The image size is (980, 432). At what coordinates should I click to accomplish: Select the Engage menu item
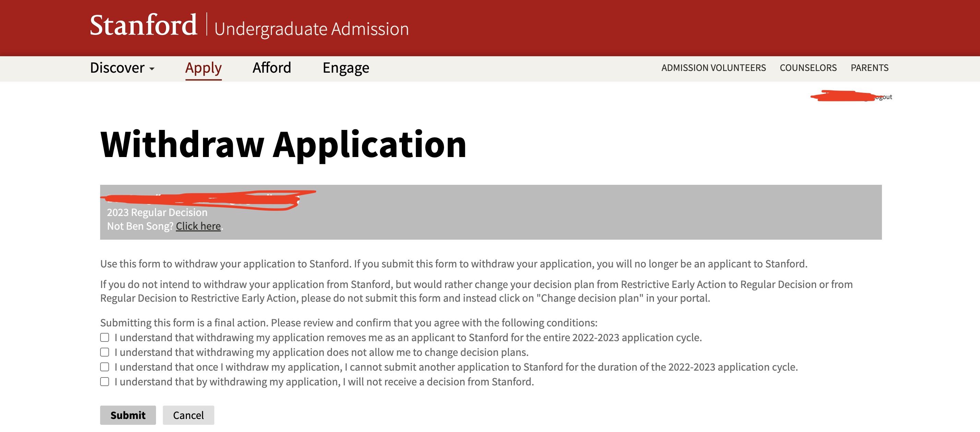tap(345, 68)
